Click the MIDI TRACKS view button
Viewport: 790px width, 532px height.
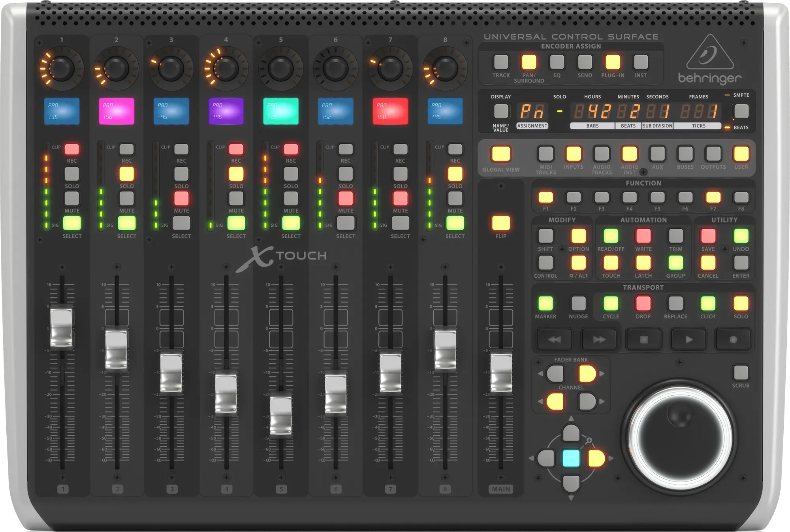(x=546, y=154)
